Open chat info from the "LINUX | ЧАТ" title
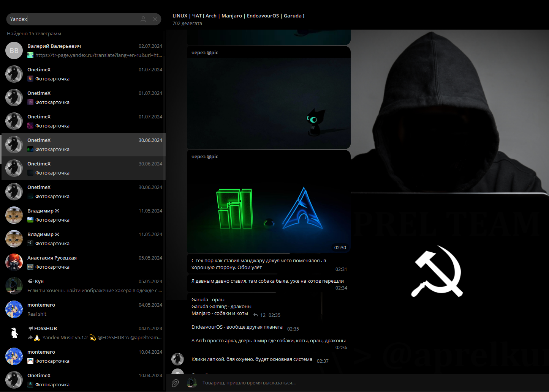Screen dimensions: 549x392 click(238, 16)
